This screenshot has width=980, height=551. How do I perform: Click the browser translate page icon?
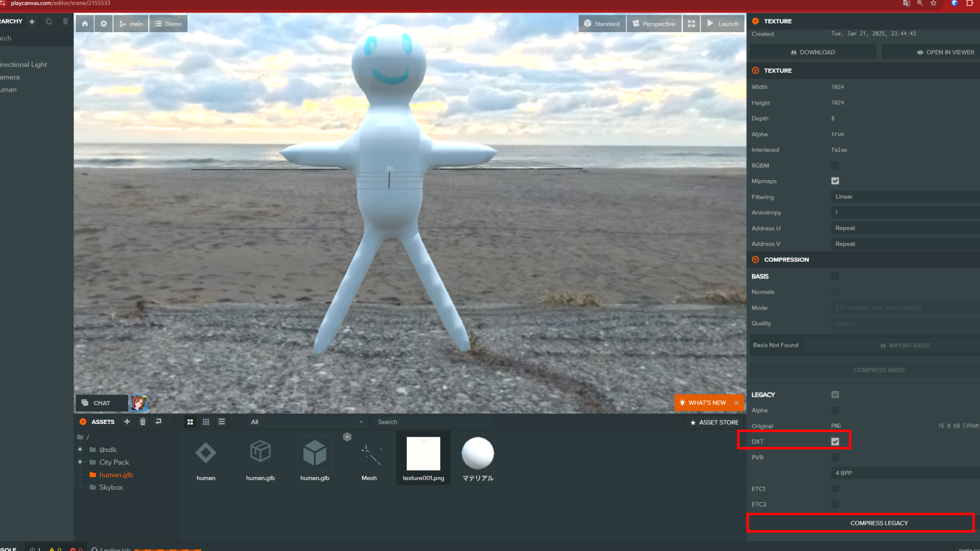tap(906, 3)
